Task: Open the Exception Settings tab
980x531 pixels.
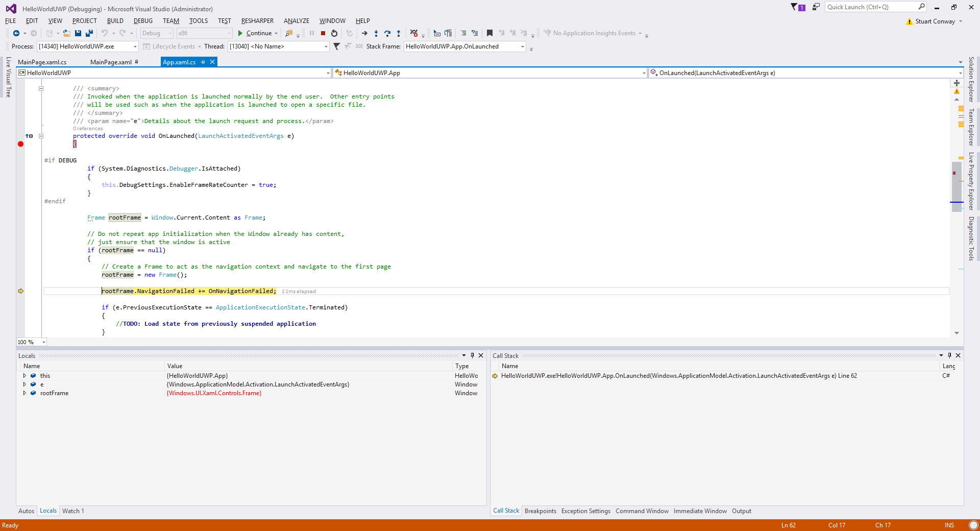Action: (x=585, y=511)
